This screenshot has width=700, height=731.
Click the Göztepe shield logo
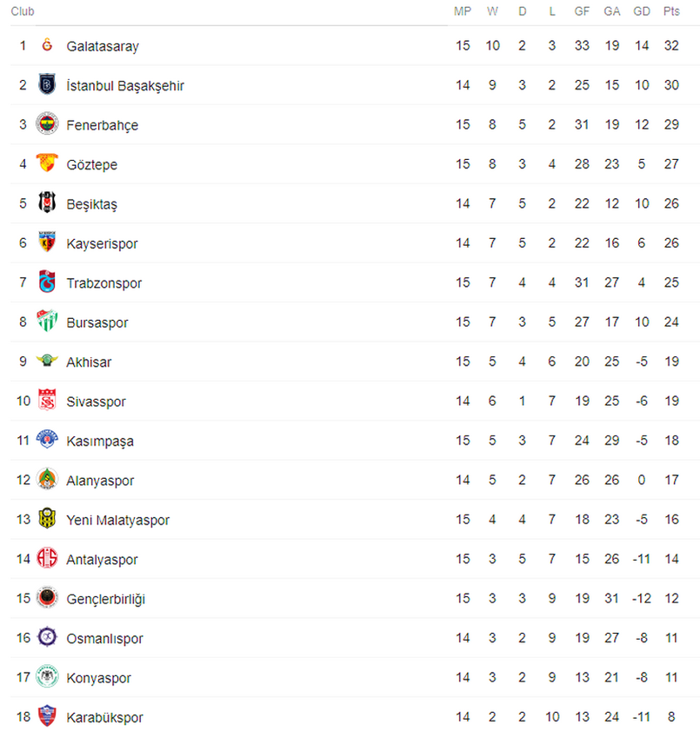pos(47,163)
